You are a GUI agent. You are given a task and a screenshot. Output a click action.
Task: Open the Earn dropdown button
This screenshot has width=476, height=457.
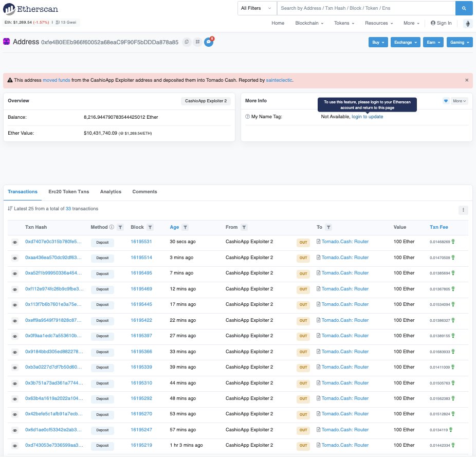pyautogui.click(x=433, y=42)
